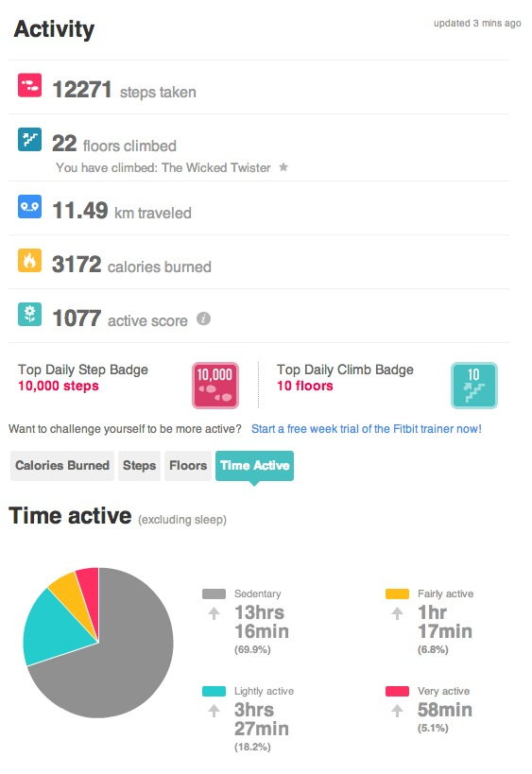Screen dimensions: 532x774
Task: Click the blue km traveled icon
Action: click(29, 206)
